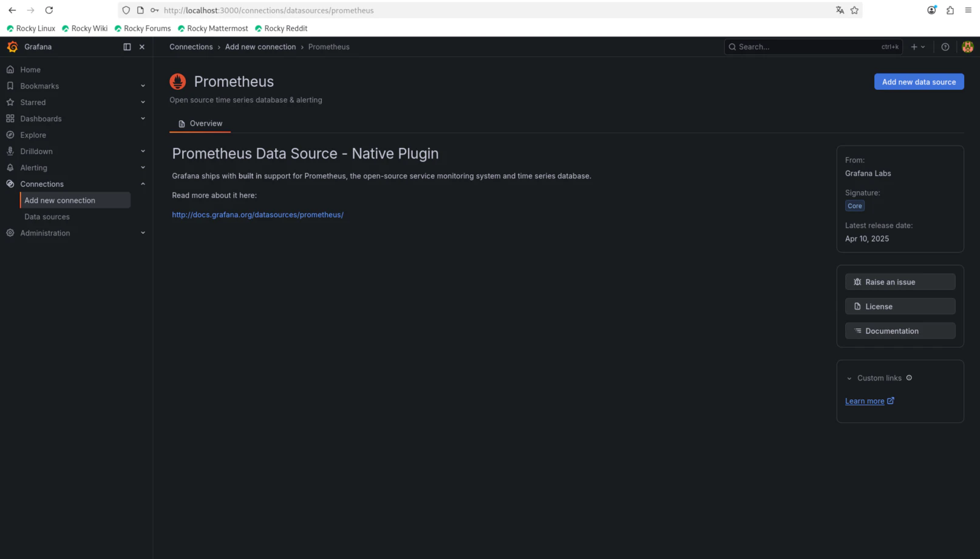Click the Custom links info icon

tap(909, 378)
